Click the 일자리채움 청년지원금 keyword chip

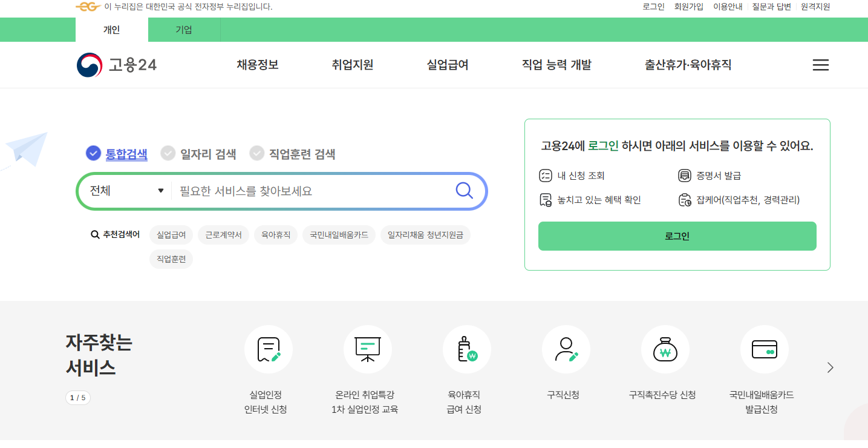[425, 235]
